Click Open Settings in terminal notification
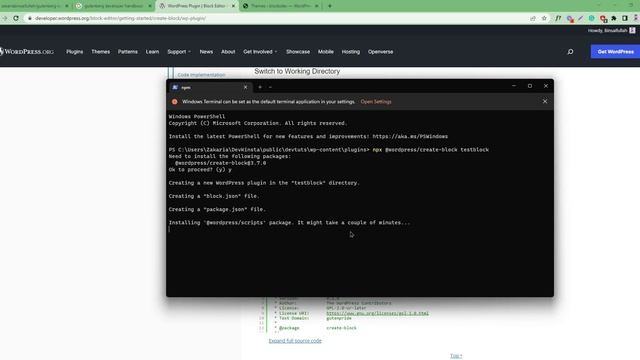This screenshot has height=360, width=640. (376, 102)
